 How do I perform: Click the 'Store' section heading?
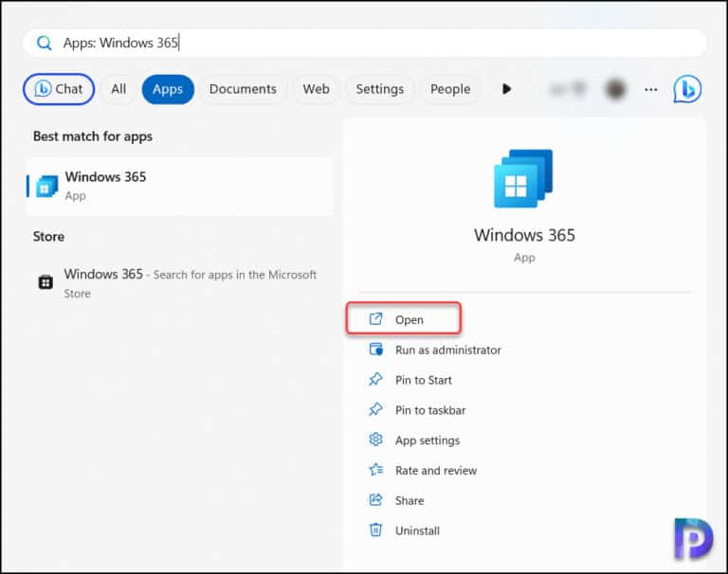click(x=48, y=237)
